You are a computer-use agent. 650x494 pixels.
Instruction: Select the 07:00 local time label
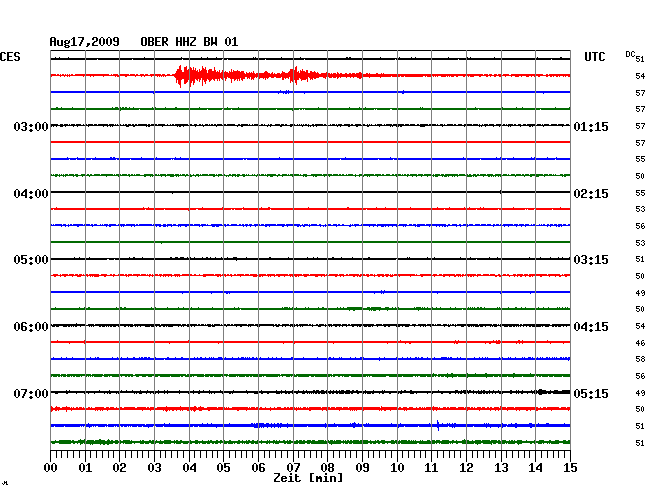point(31,393)
